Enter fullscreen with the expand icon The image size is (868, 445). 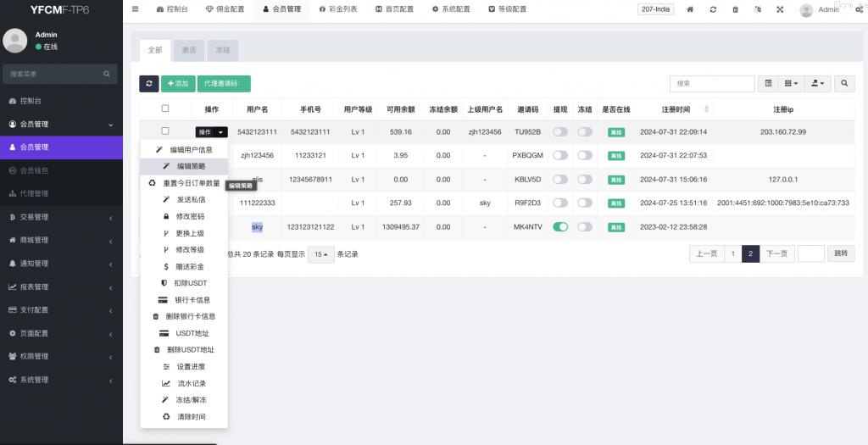click(780, 9)
